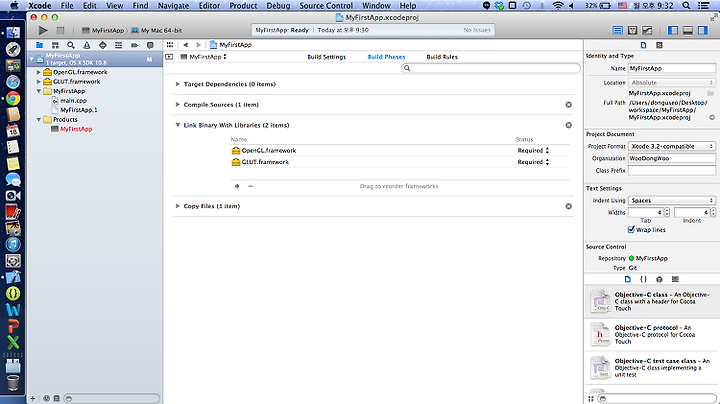Toggle the Utilities pane visibility
720x404 pixels.
click(x=703, y=30)
